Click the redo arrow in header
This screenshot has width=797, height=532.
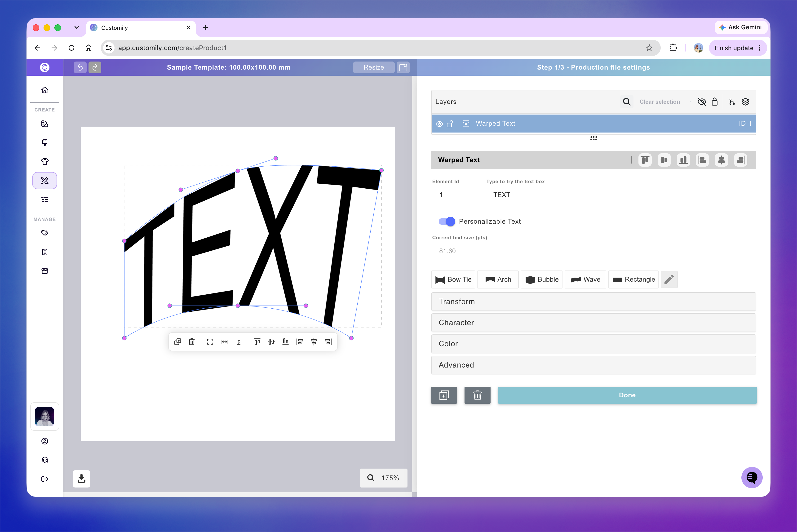[95, 67]
